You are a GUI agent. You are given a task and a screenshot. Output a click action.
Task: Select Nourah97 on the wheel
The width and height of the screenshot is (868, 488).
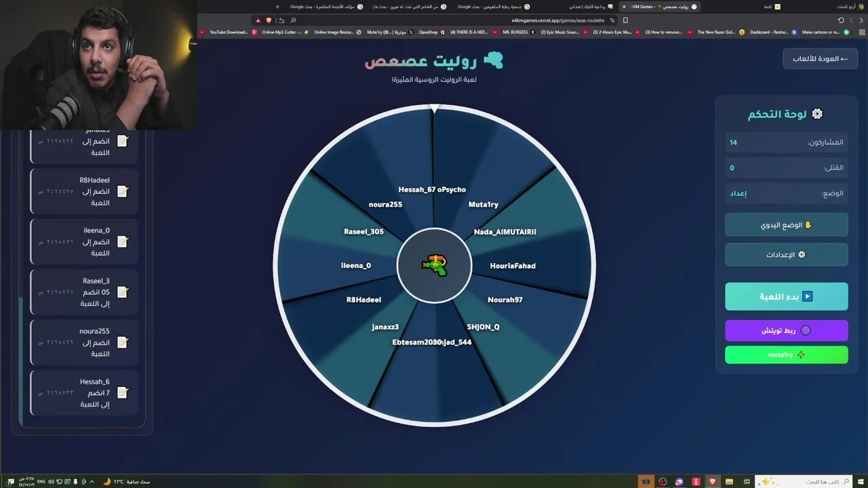505,300
